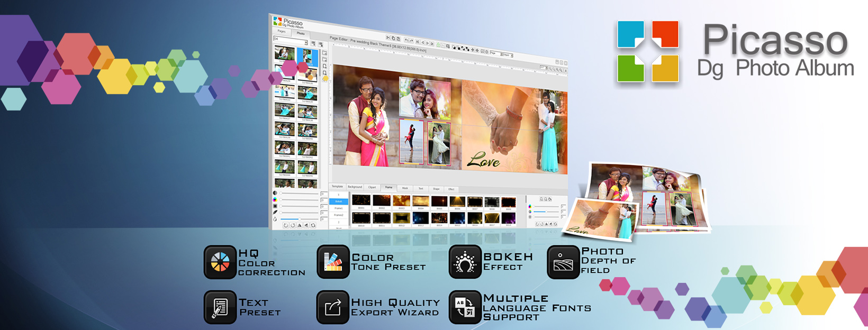
Task: Open the Clipart tab
Action: (372, 187)
